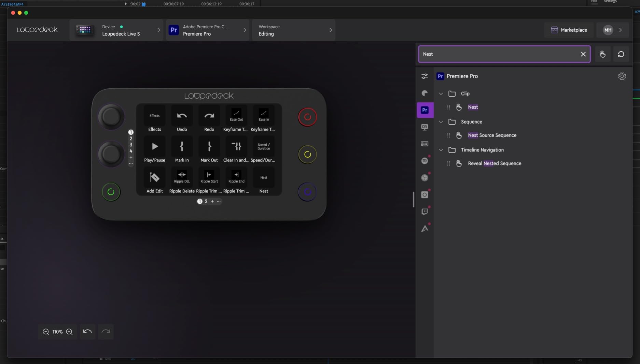Open Premiere Pro profile settings gear

[x=622, y=76]
